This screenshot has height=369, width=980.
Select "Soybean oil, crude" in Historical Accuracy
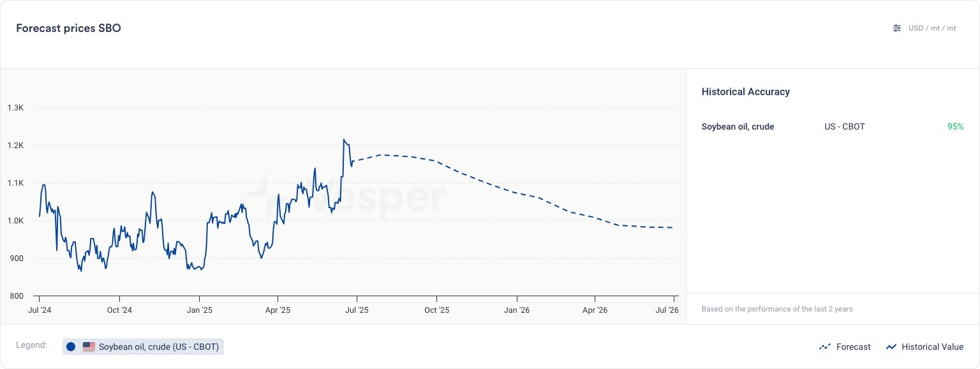point(738,126)
